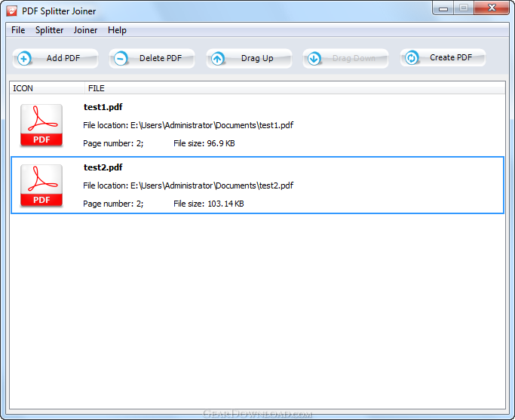Click the test2.pdf page number text
Image resolution: width=515 pixels, height=420 pixels.
(x=113, y=204)
